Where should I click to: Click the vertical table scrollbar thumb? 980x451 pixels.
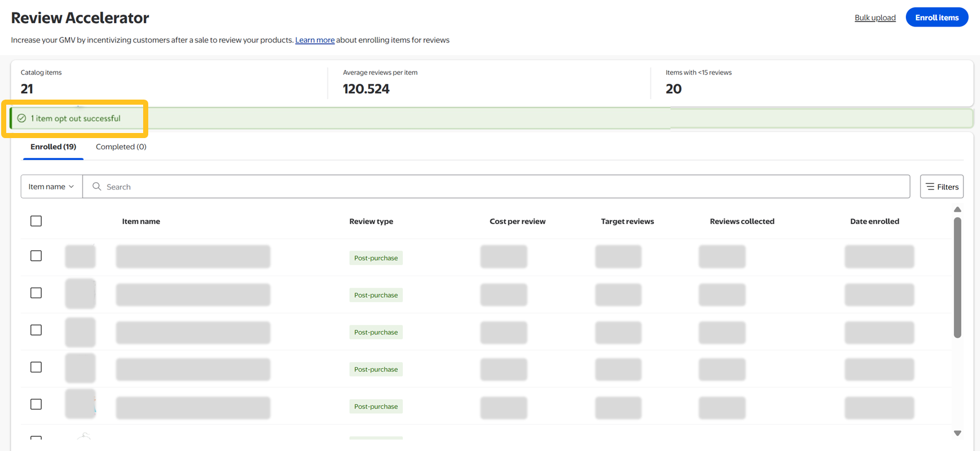[957, 277]
